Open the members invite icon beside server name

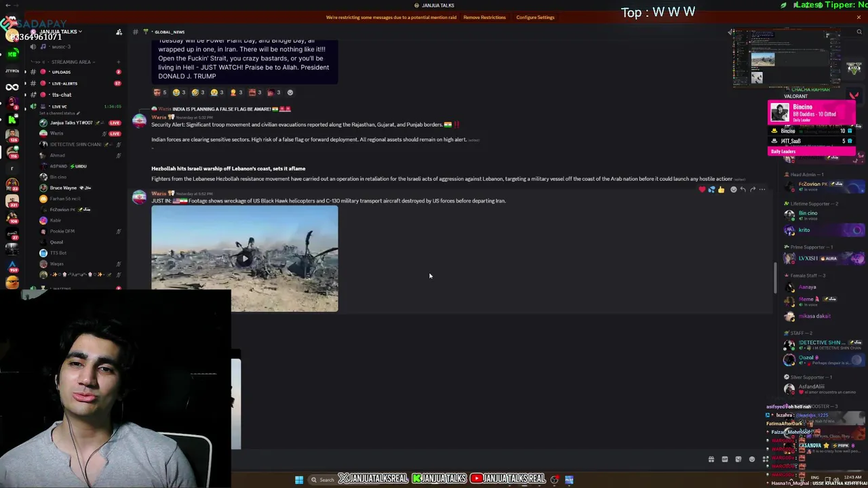click(x=119, y=32)
